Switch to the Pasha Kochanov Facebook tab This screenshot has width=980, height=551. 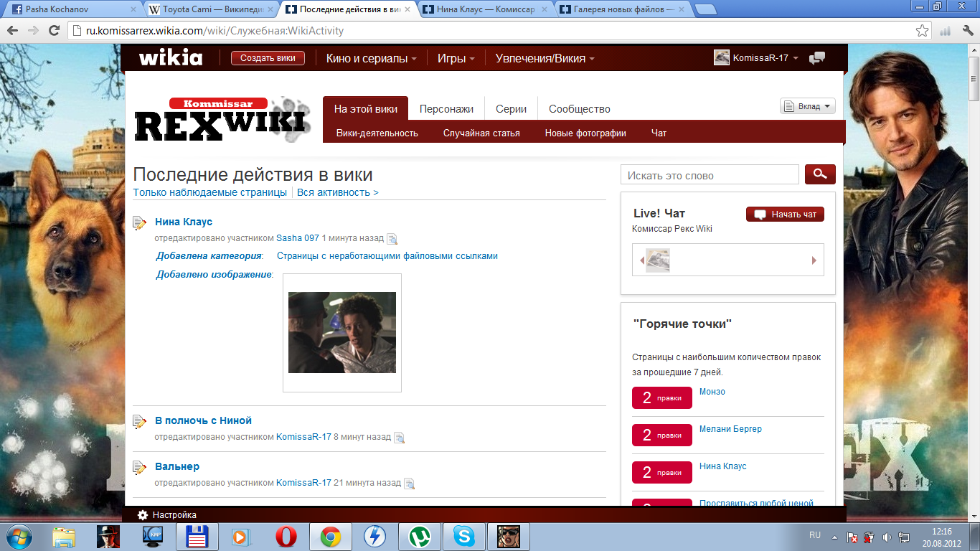[x=72, y=10]
